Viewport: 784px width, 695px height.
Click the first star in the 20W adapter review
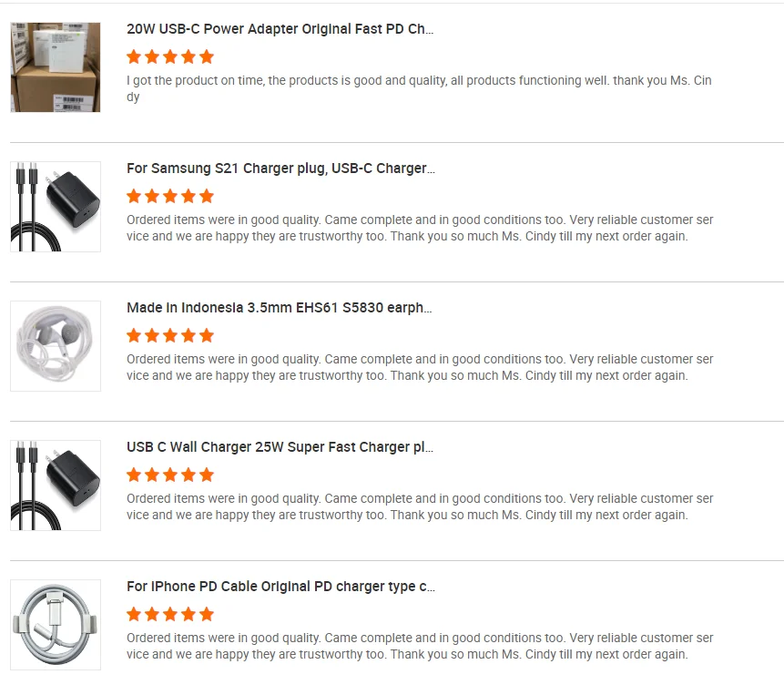tap(134, 56)
